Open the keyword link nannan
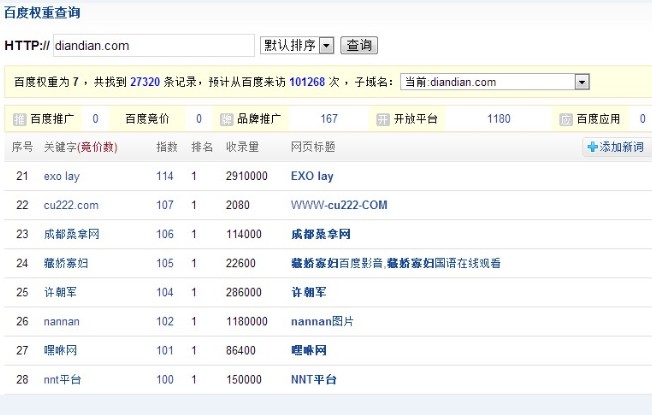The width and height of the screenshot is (652, 415). point(62,321)
